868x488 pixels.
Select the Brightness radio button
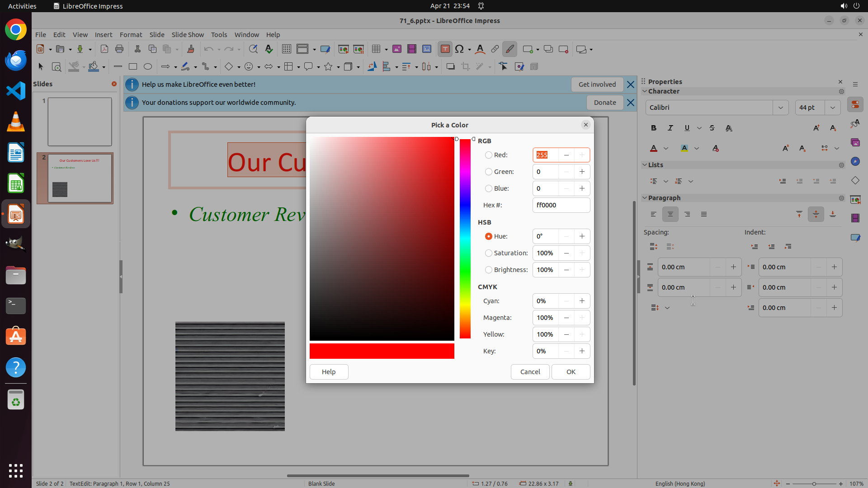pyautogui.click(x=488, y=270)
